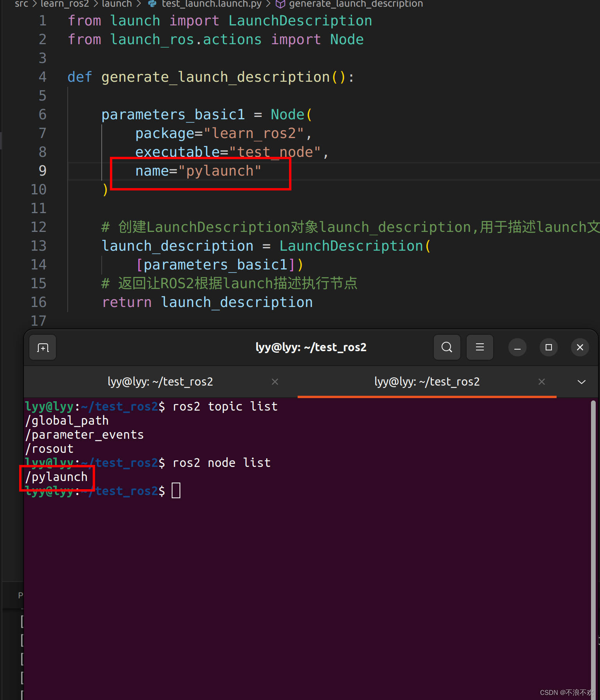The height and width of the screenshot is (700, 600).
Task: Click the Node import on line 2
Action: tap(347, 39)
